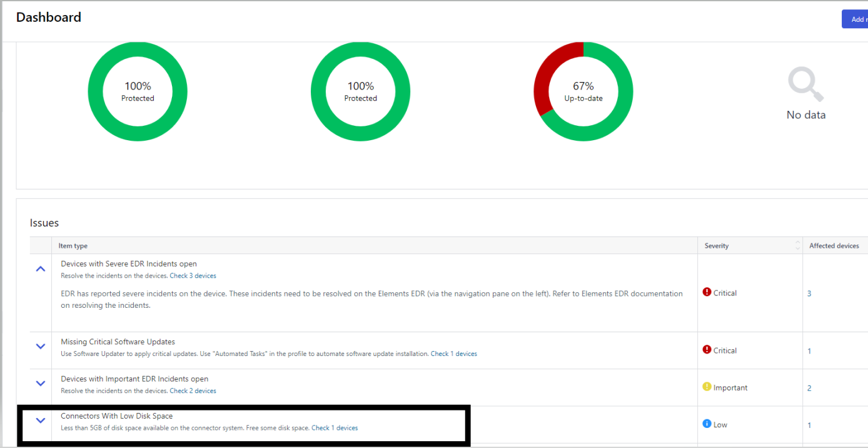Screen dimensions: 868x448
Task: Open Check 1 devices link for Connectors Low Disk Space
Action: click(335, 428)
